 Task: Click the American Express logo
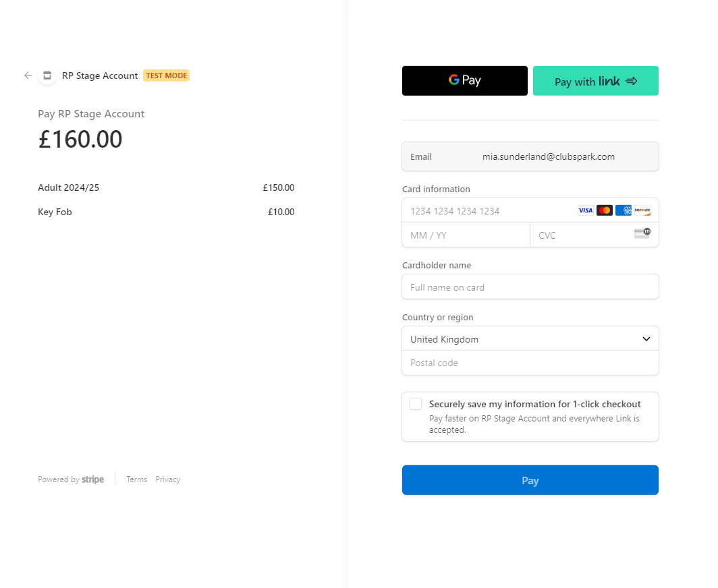624,210
